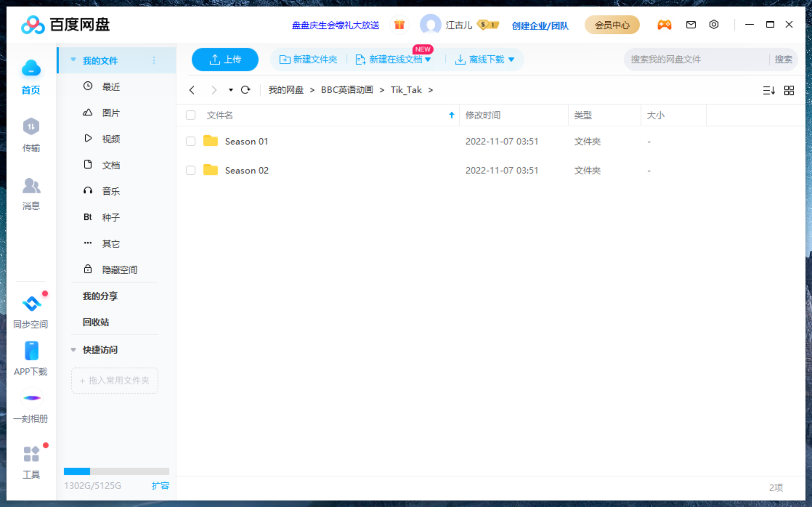Click the gift box icon

(x=399, y=25)
